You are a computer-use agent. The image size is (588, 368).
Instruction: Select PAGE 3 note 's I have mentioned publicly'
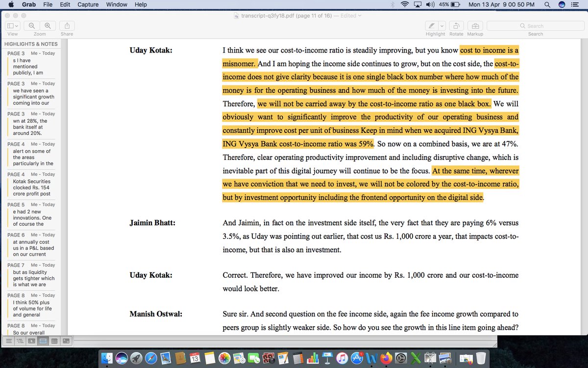[x=31, y=63]
